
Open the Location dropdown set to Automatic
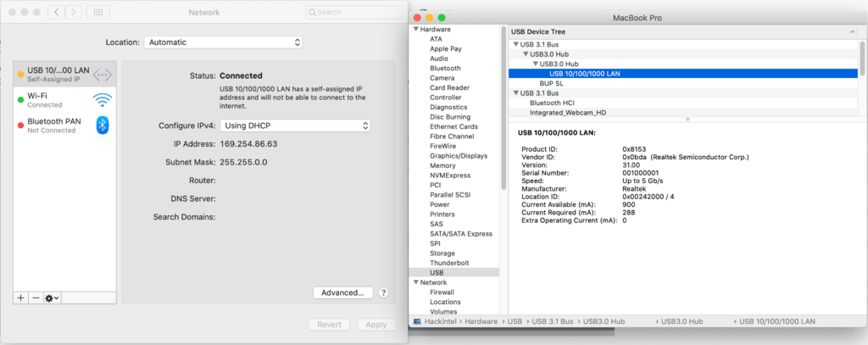click(223, 42)
